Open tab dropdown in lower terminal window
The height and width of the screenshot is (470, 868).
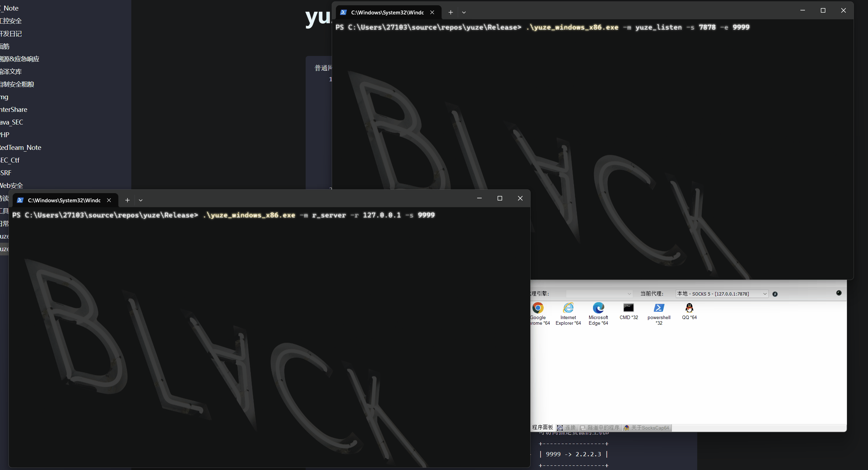click(x=140, y=200)
